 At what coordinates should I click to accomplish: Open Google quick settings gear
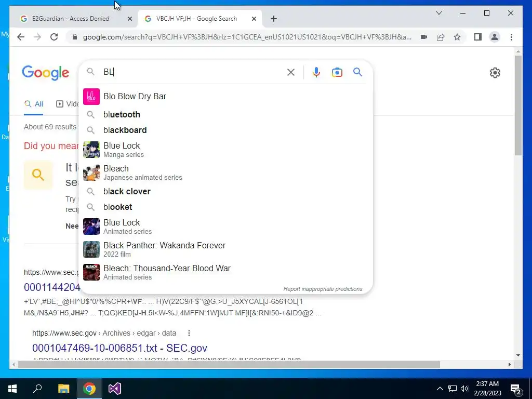point(495,73)
